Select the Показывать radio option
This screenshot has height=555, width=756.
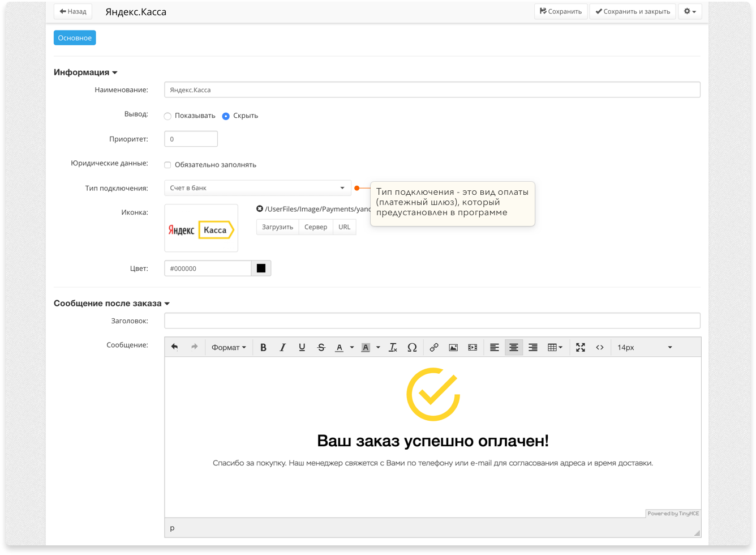coord(167,116)
